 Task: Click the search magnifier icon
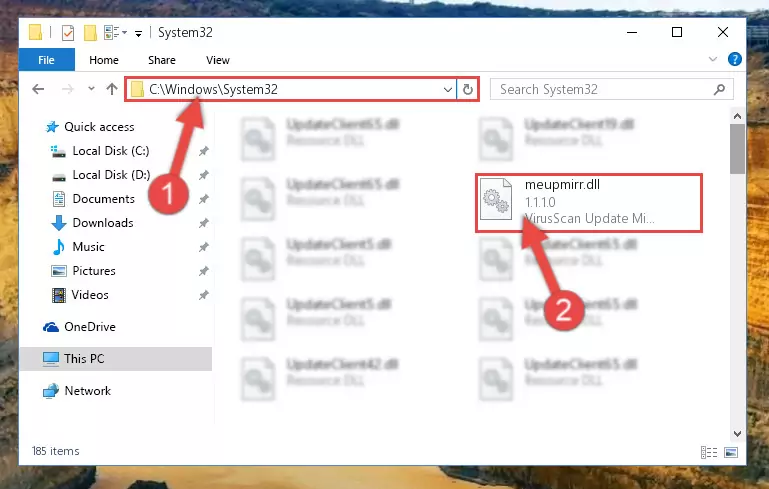[719, 89]
